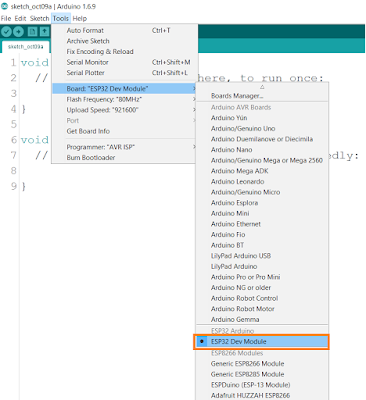Select Generic ESP8266 Module
This screenshot has width=366, height=400.
(x=262, y=364)
